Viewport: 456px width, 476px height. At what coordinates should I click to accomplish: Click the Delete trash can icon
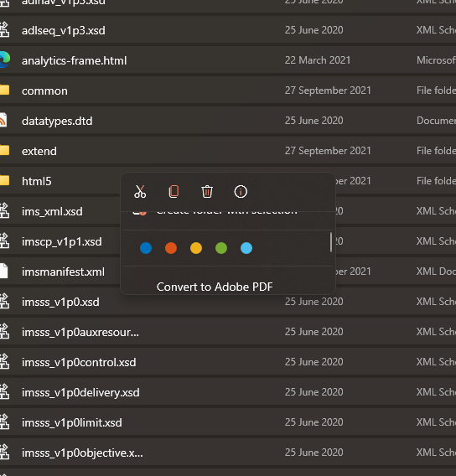coord(207,192)
